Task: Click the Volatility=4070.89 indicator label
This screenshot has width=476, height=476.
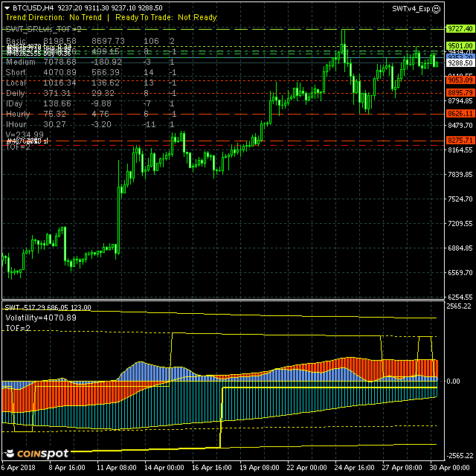Action: (x=51, y=318)
